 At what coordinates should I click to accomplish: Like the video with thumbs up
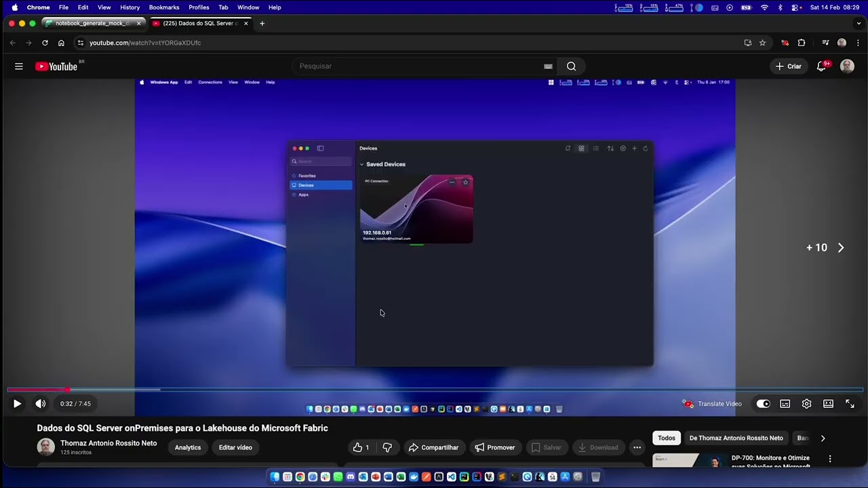coord(361,447)
